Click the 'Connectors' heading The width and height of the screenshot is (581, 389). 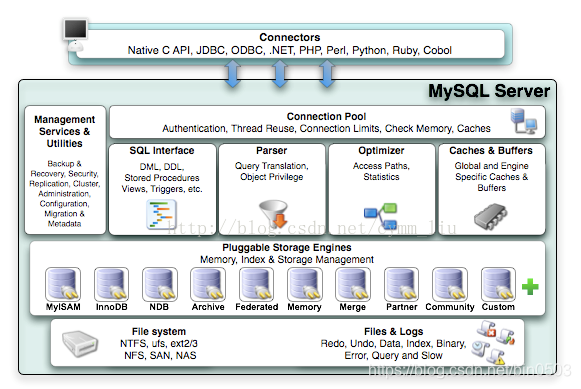click(290, 37)
